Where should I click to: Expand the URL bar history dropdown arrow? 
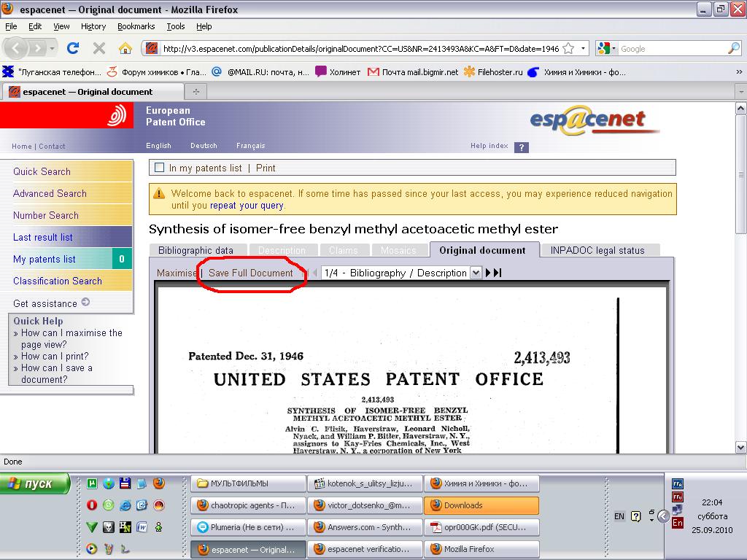click(583, 49)
